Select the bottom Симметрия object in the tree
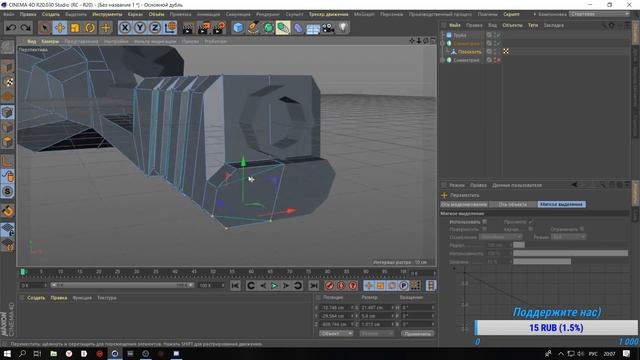Viewport: 640px width, 360px height. pos(466,60)
